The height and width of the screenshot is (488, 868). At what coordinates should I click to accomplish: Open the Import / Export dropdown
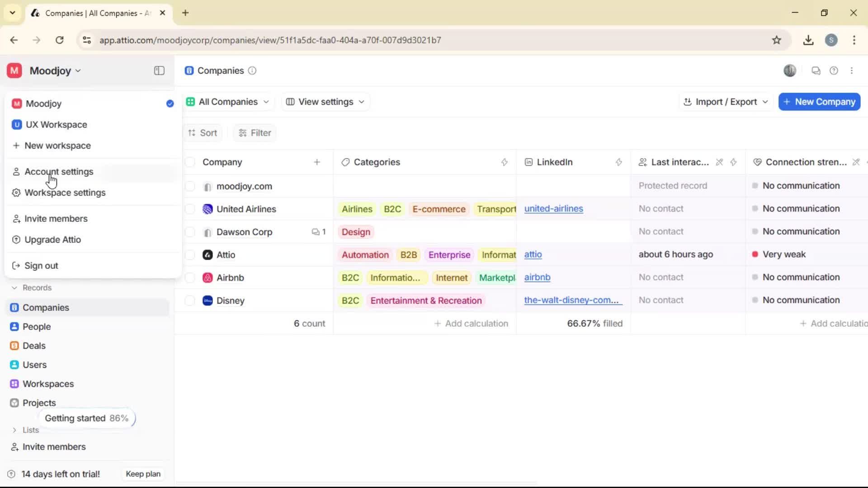[726, 102]
